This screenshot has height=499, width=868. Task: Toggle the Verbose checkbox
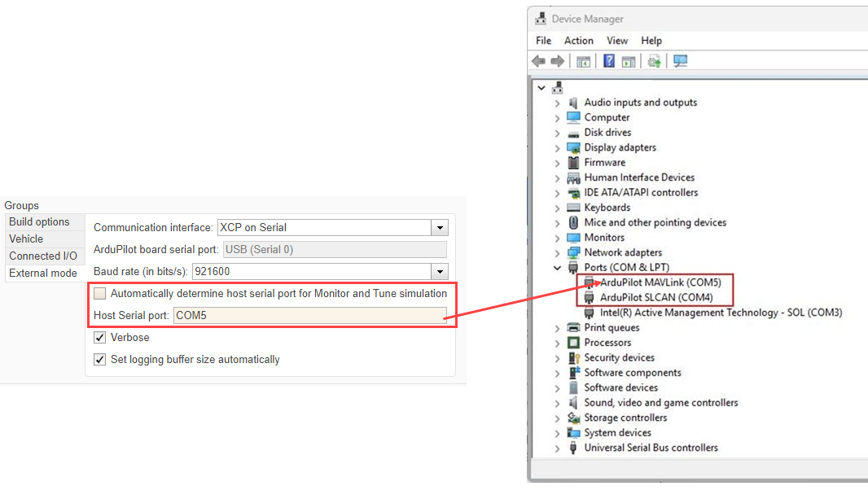pyautogui.click(x=100, y=337)
